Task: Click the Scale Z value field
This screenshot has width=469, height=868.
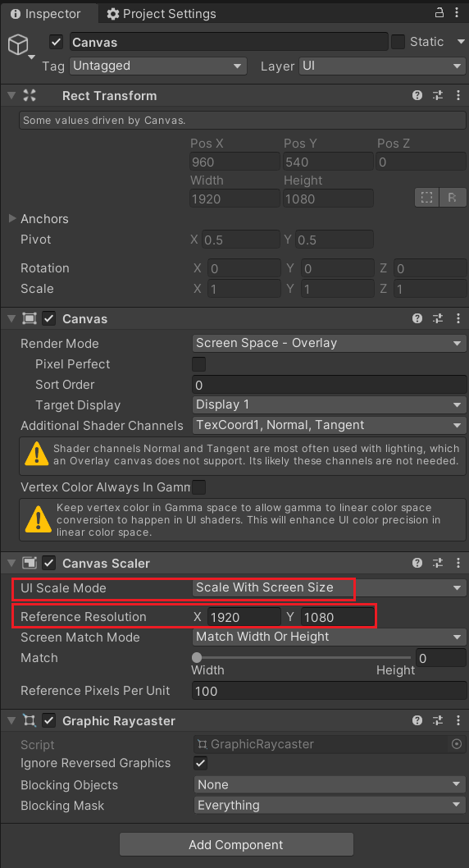Action: (x=430, y=289)
